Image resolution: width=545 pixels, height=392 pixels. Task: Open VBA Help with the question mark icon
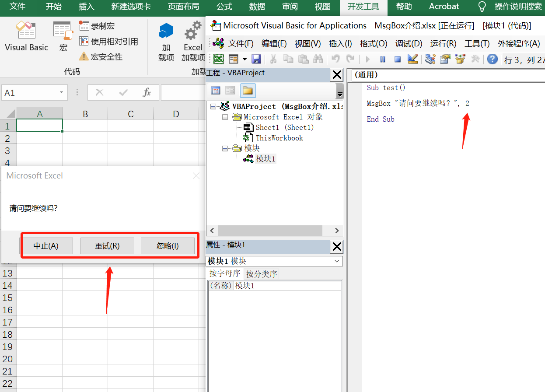(493, 59)
